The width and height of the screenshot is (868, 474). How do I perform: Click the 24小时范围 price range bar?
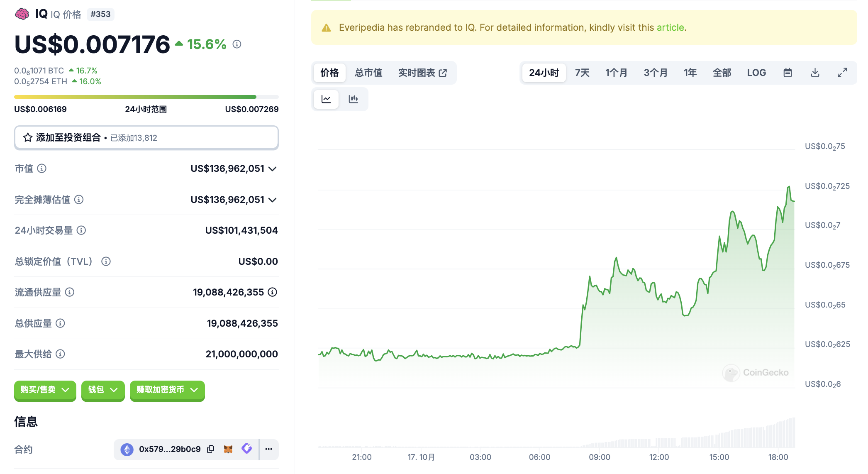146,97
